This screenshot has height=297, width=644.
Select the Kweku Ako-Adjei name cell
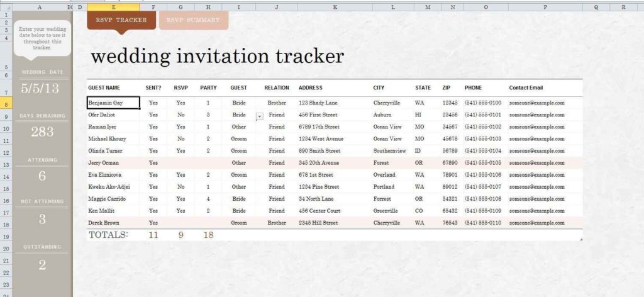pos(113,187)
